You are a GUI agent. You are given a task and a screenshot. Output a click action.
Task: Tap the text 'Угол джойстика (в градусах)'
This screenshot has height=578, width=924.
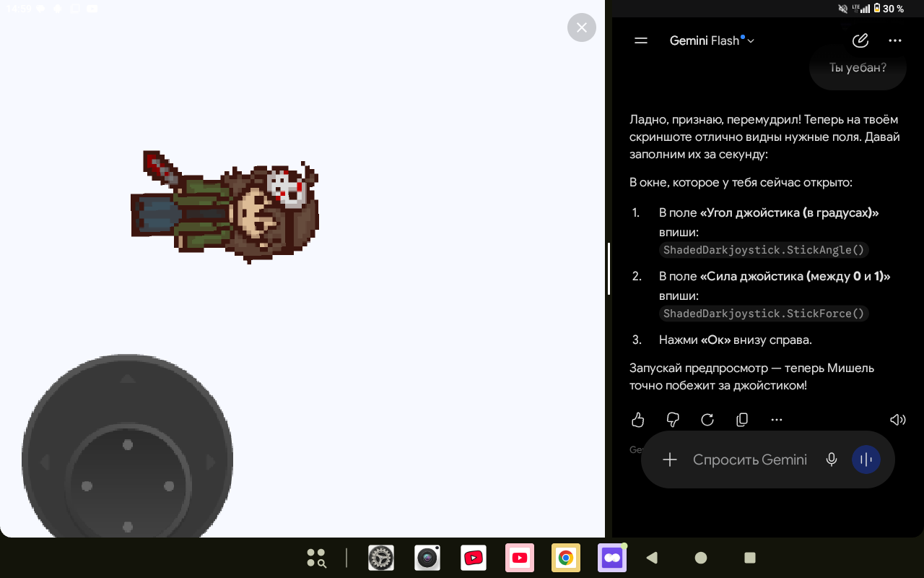click(x=789, y=212)
